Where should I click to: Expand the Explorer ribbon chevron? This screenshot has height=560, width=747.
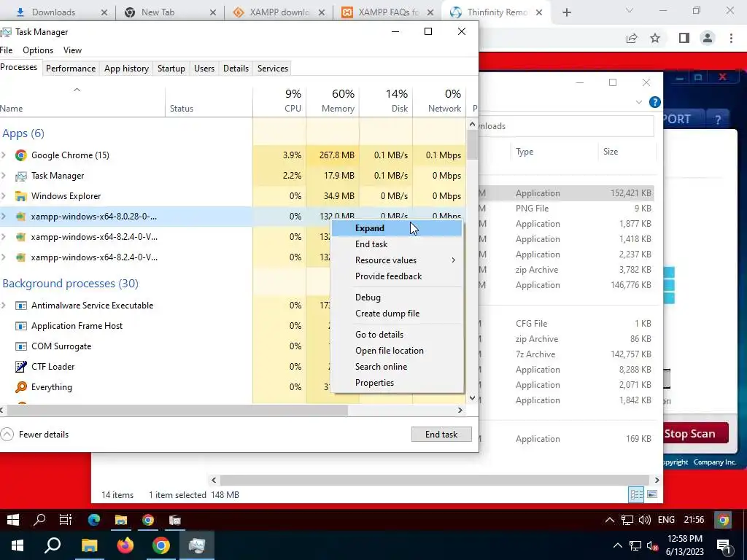point(639,102)
